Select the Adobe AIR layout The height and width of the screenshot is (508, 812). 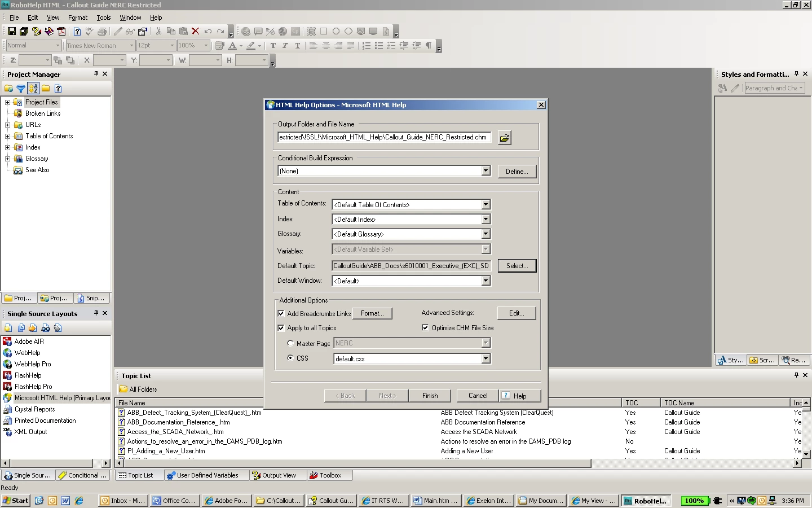click(x=24, y=341)
